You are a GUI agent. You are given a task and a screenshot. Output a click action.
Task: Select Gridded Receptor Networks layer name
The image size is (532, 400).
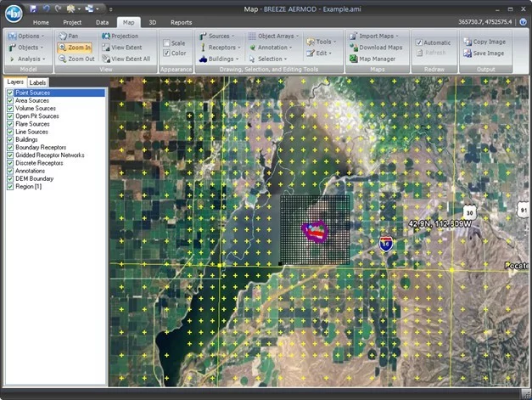(x=49, y=155)
